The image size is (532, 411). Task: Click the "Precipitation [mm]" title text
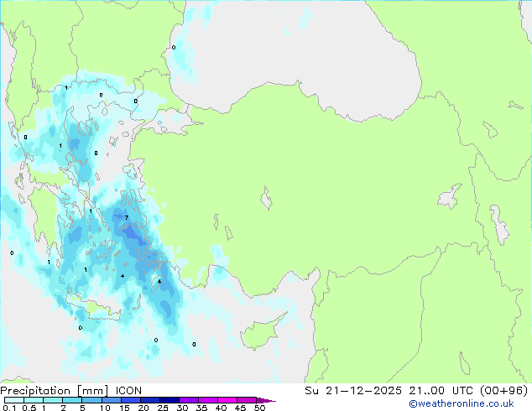click(x=55, y=391)
